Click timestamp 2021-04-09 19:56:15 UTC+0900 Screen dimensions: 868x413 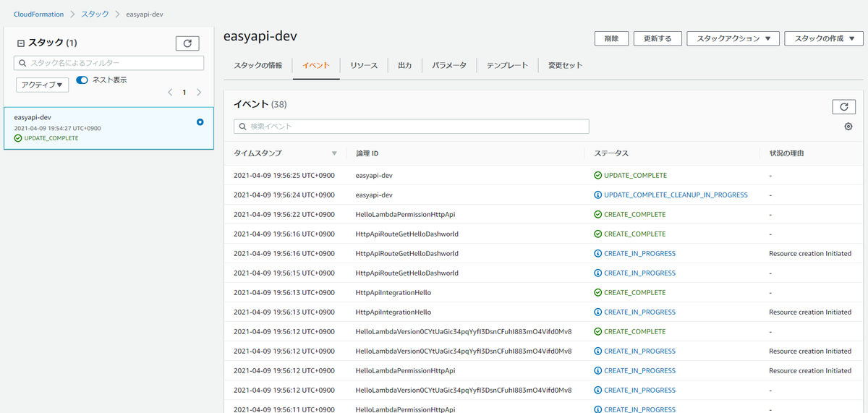[x=284, y=273]
